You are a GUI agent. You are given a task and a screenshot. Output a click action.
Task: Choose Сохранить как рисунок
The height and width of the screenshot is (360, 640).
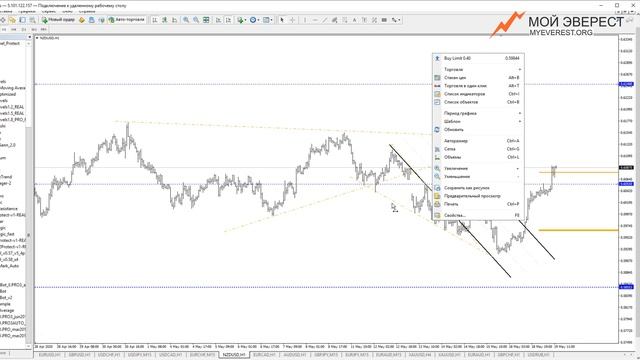pyautogui.click(x=478, y=188)
